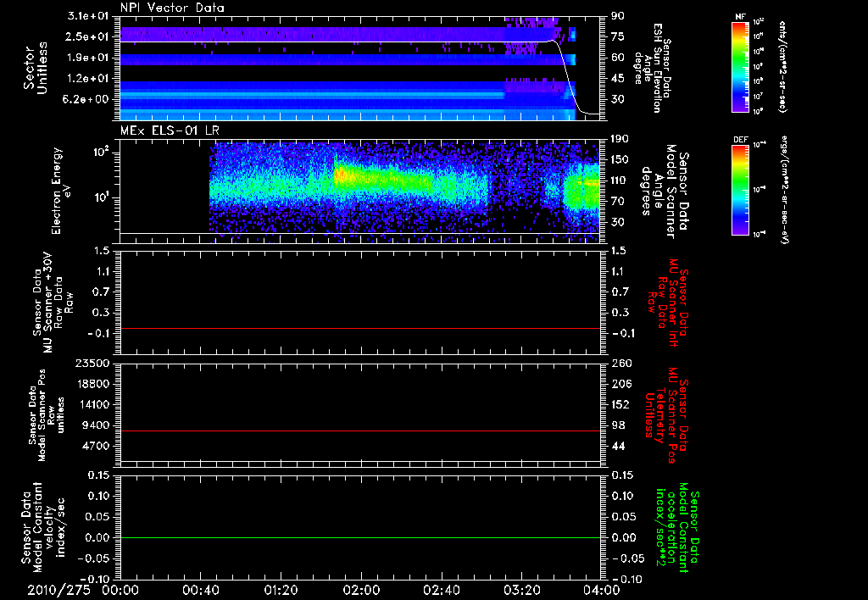868x600 pixels.
Task: Click the "00:40" time tick label
Action: (x=200, y=590)
